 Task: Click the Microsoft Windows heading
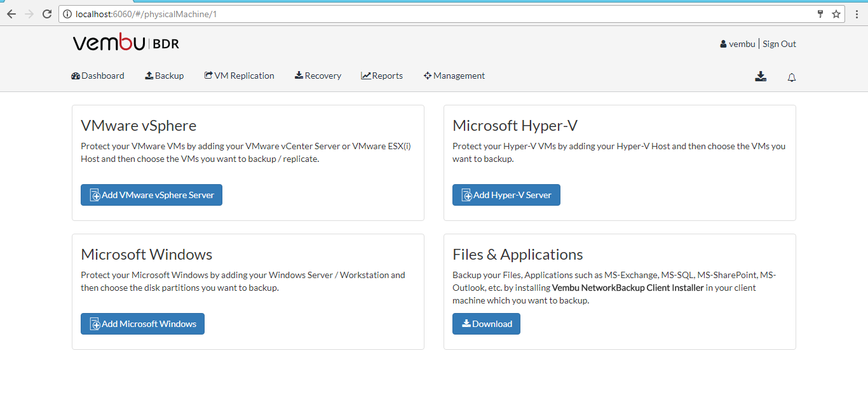click(147, 255)
